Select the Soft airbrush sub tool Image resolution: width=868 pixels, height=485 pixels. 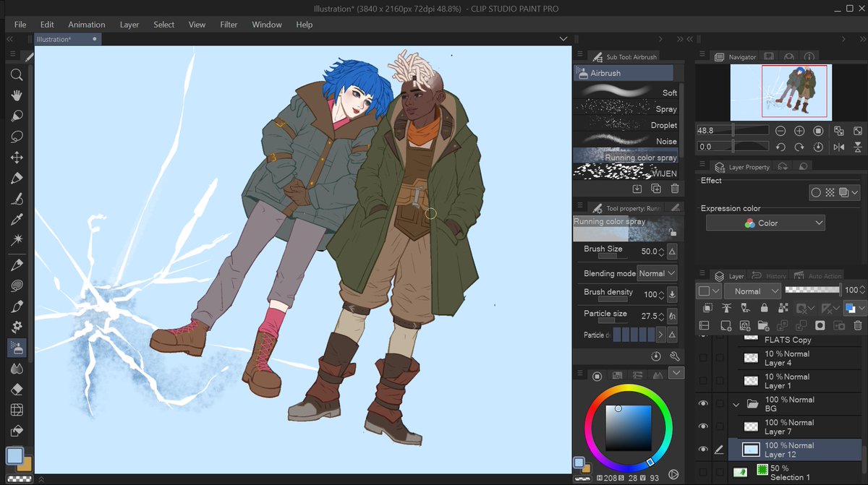626,93
